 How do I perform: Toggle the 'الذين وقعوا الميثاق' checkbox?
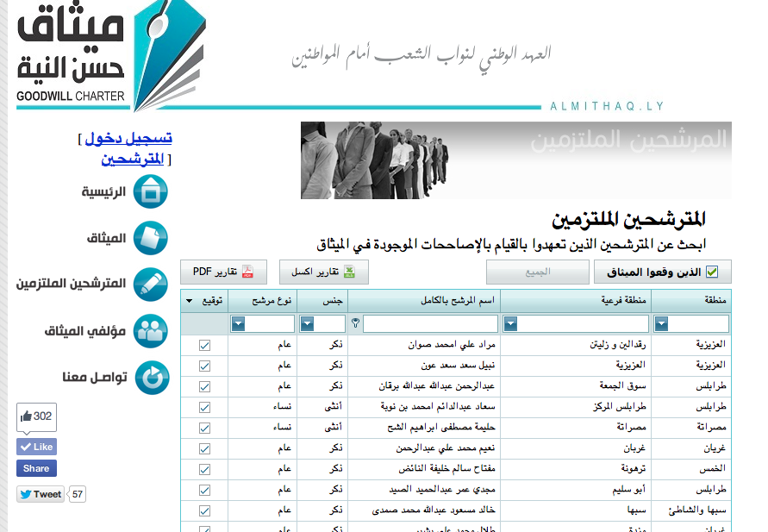712,272
